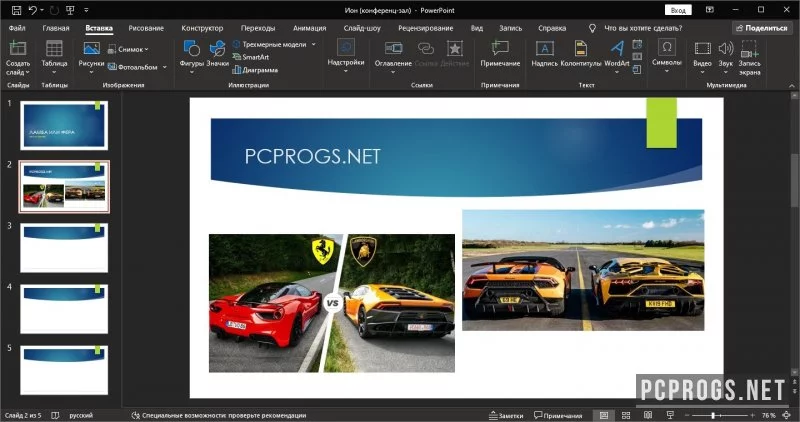The image size is (800, 422).
Task: Fit slide to current window
Action: [787, 415]
